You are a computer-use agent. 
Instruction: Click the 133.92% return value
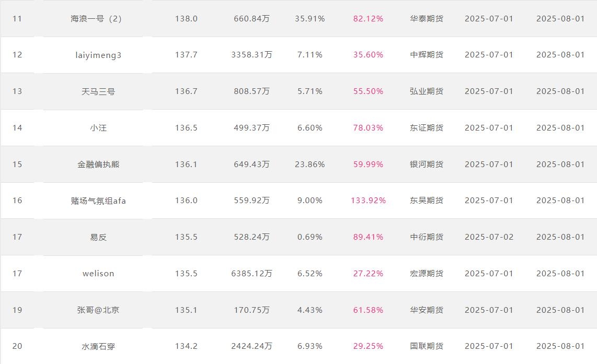[368, 201]
